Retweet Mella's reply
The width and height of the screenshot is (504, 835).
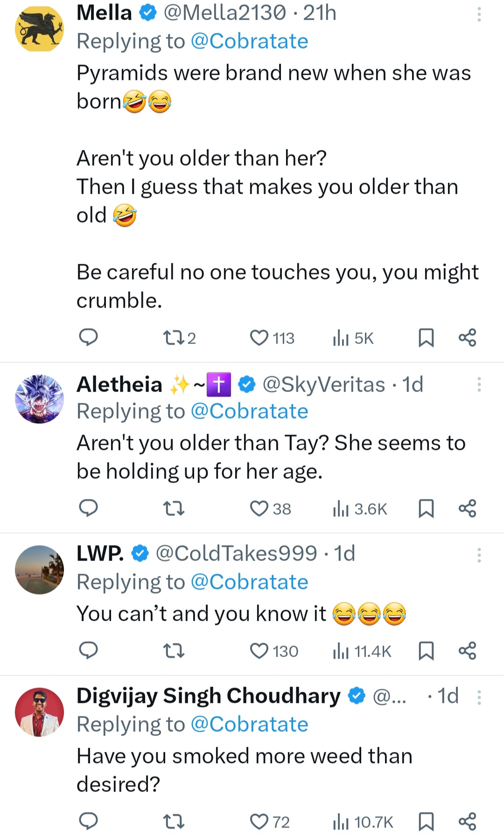pos(173,337)
